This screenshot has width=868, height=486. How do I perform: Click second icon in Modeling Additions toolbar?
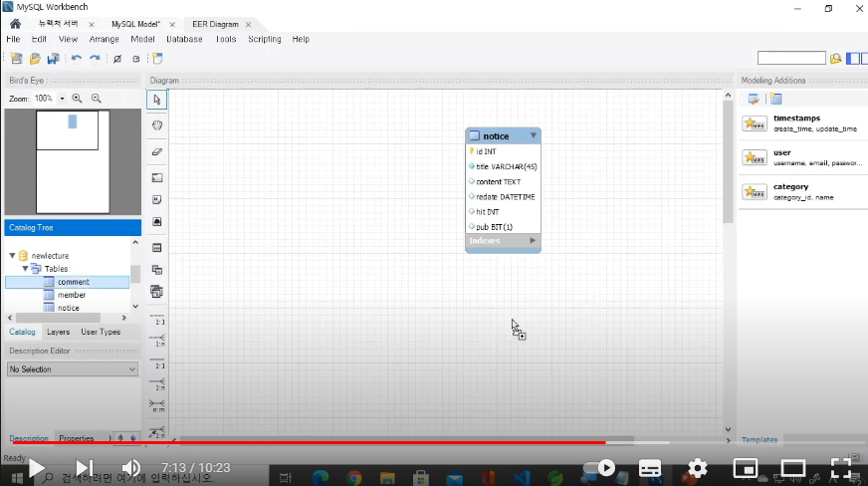tap(776, 99)
